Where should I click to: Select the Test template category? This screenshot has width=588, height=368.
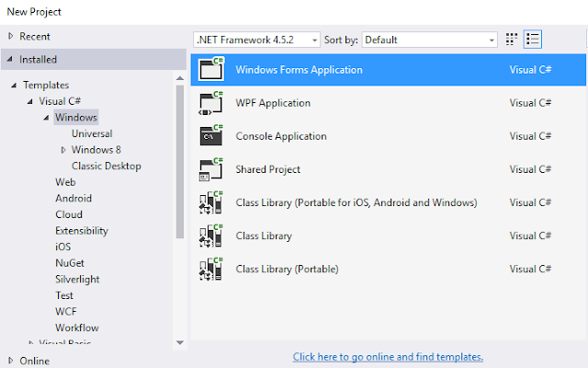[x=64, y=295]
